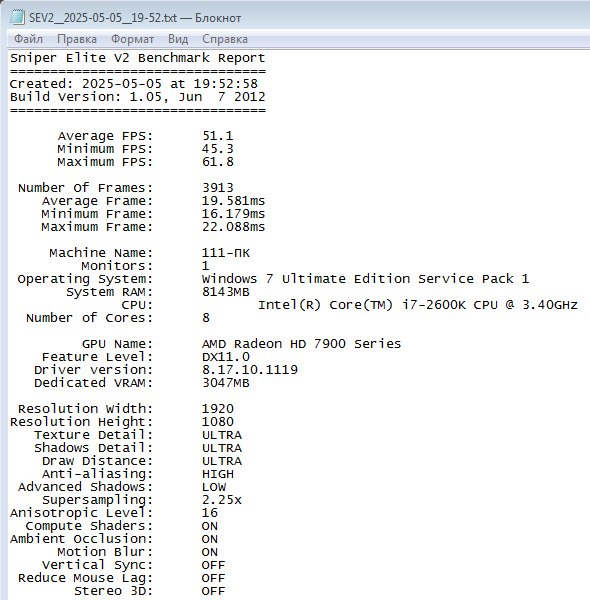Click the Machine Name value 111-ПК

[x=226, y=253]
